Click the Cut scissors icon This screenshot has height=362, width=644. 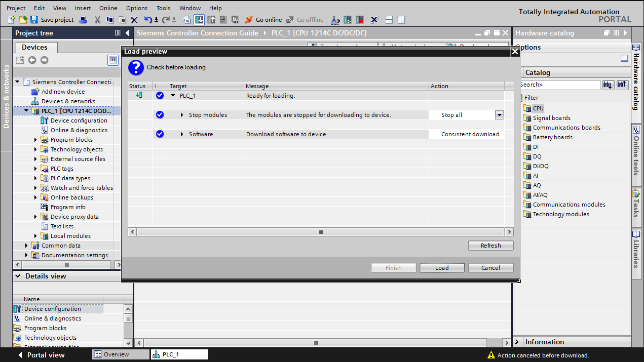click(x=97, y=20)
